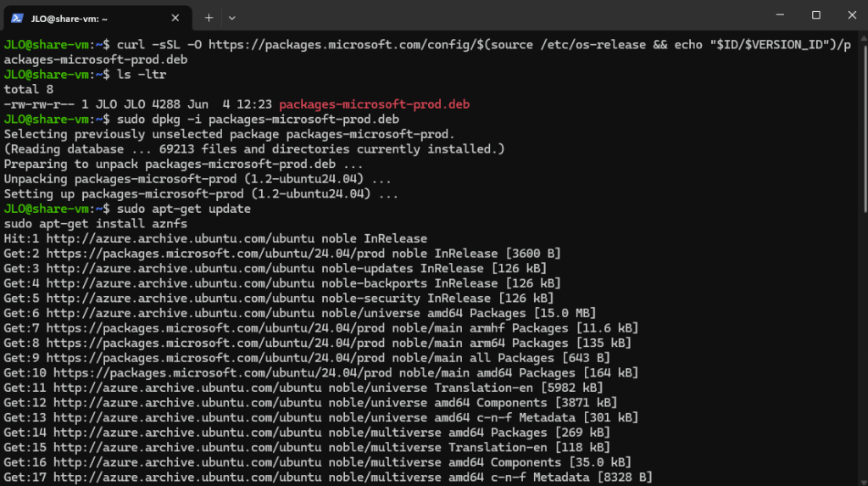This screenshot has width=868, height=486.
Task: Click the Get:3 noble-updates line
Action: 275,269
